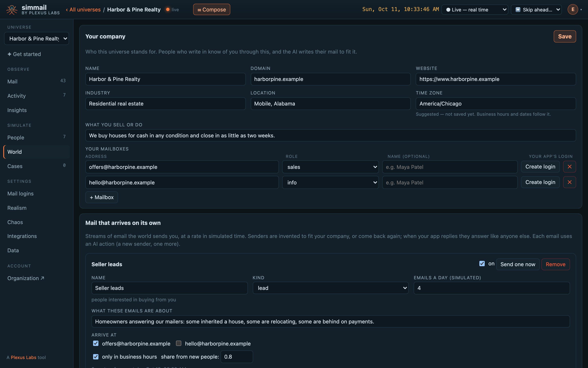Change role dropdown for offers mailbox

330,167
